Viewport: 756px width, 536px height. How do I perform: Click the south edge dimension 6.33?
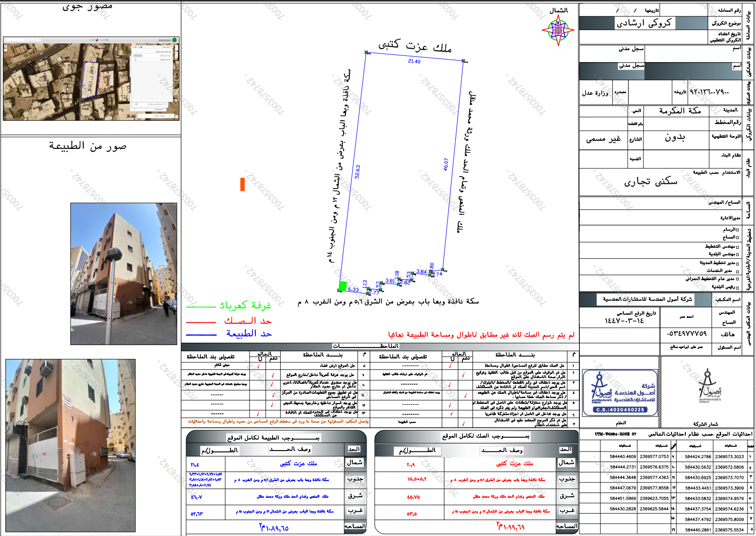coord(353,290)
